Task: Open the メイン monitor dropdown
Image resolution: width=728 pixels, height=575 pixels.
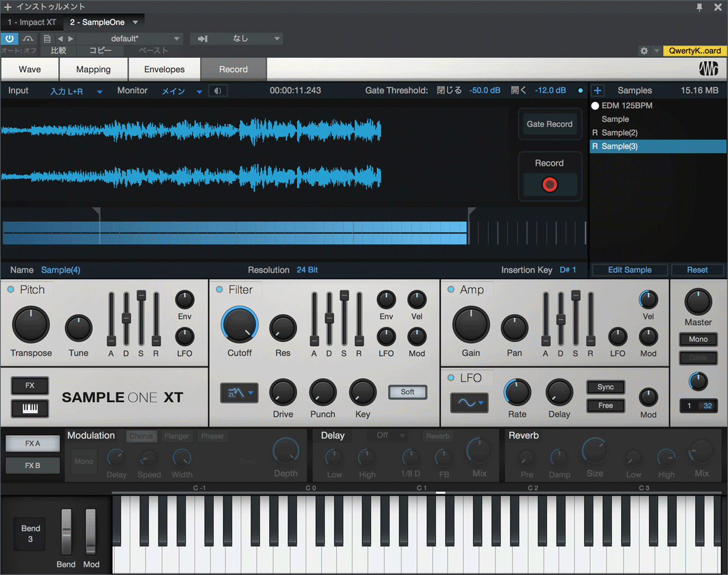Action: click(x=181, y=91)
